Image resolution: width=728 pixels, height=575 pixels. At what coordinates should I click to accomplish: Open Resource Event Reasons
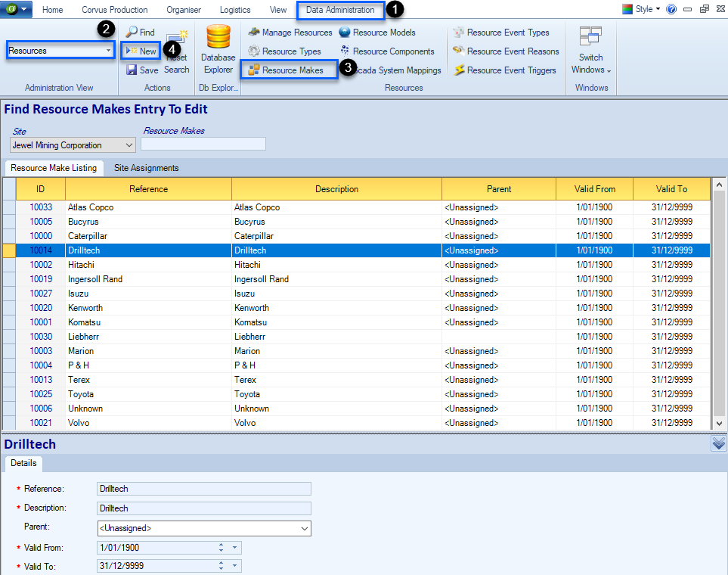click(506, 51)
